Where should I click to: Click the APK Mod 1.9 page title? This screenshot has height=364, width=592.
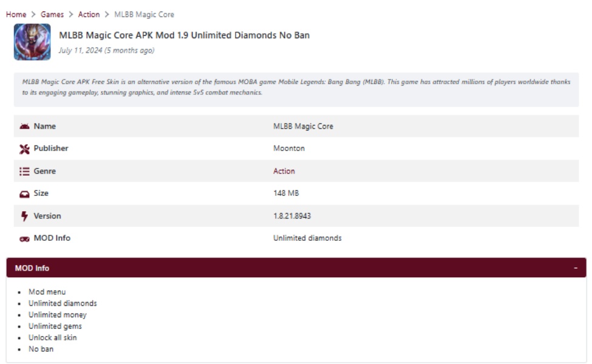click(x=184, y=35)
